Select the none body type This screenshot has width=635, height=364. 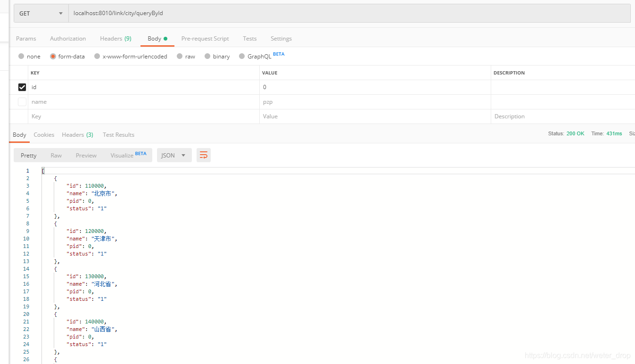(21, 56)
